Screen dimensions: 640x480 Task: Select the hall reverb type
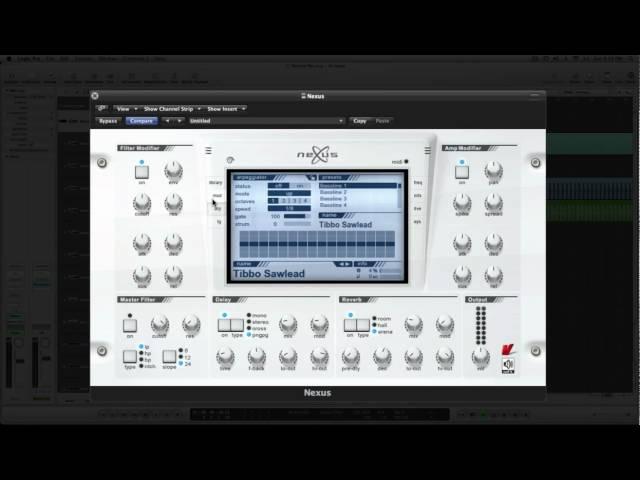380,325
